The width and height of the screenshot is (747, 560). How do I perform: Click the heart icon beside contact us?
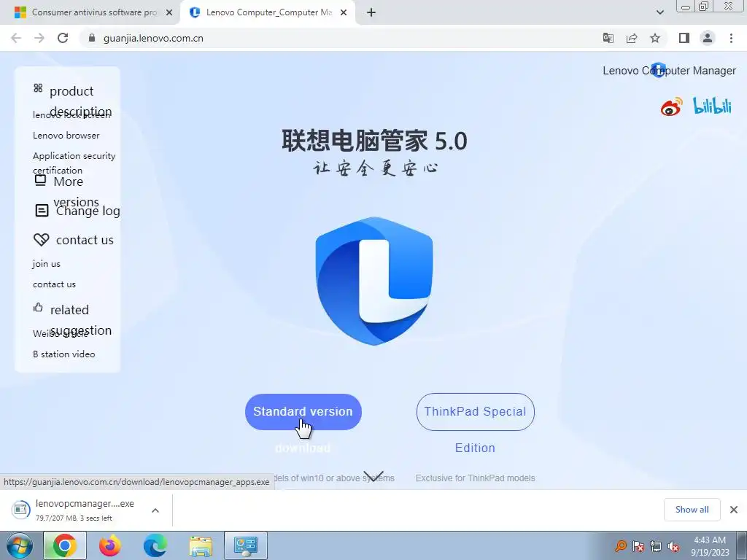42,239
